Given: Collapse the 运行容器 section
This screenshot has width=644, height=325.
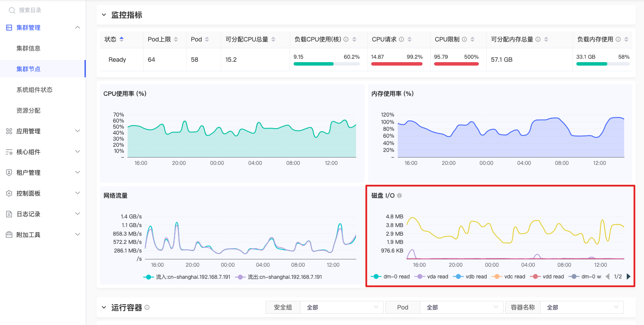Looking at the screenshot, I should 103,307.
